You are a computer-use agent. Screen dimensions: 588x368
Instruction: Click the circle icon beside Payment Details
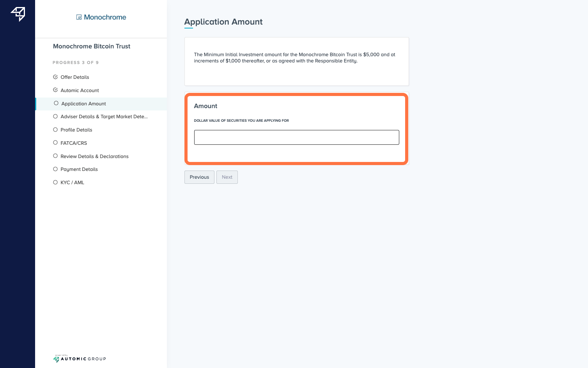[55, 169]
